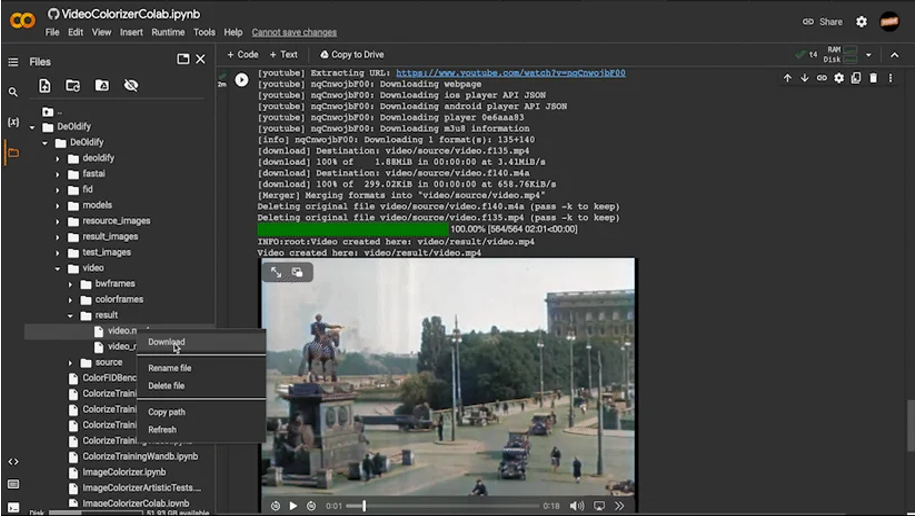Viewport: 916px width, 516px height.
Task: Open the File menu
Action: click(x=52, y=32)
